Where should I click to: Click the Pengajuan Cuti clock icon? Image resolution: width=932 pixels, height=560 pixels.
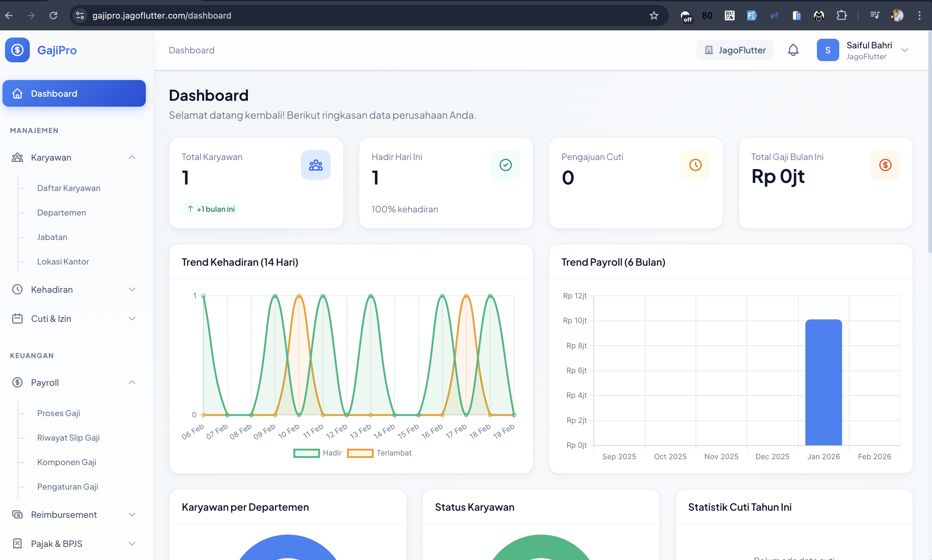(695, 165)
